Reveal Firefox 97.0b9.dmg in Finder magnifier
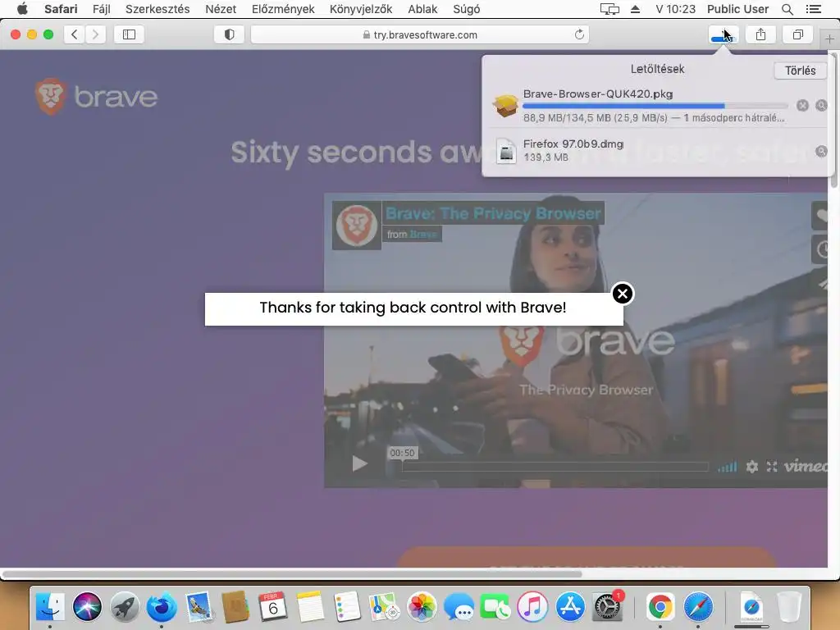840x630 pixels. point(820,151)
